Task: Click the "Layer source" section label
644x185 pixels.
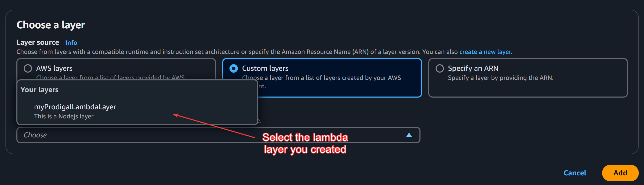Action: pos(38,42)
